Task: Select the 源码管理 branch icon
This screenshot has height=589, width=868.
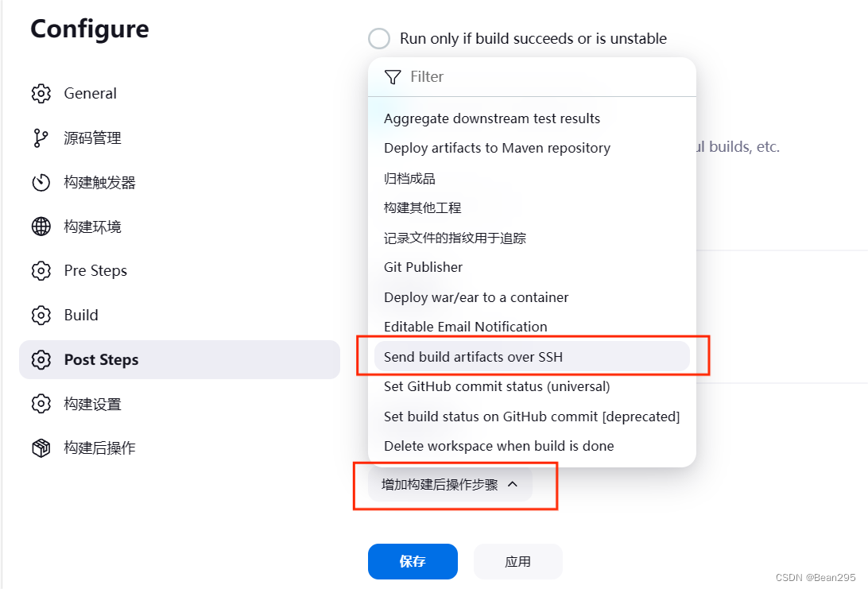Action: coord(41,138)
